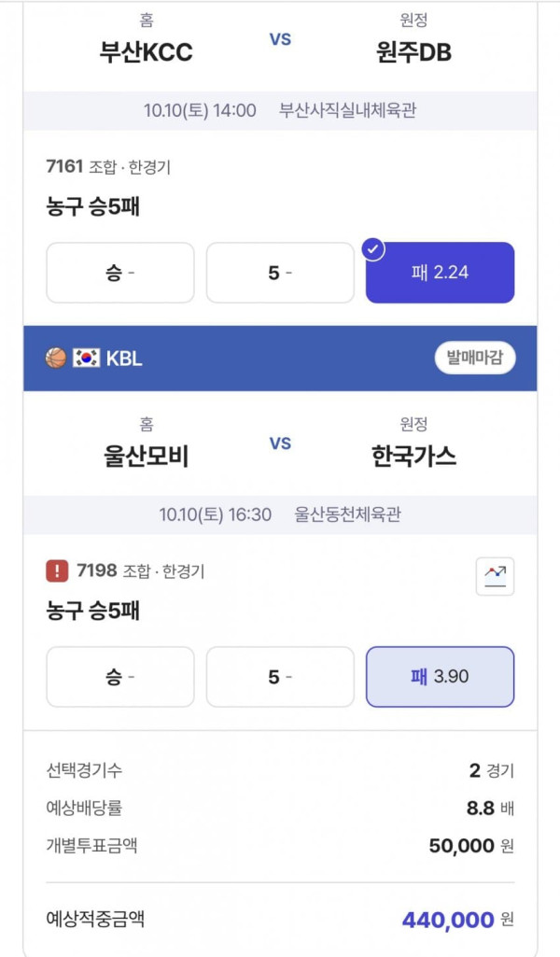The image size is (560, 957).
Task: Open away team 원주DB
Action: tap(413, 52)
